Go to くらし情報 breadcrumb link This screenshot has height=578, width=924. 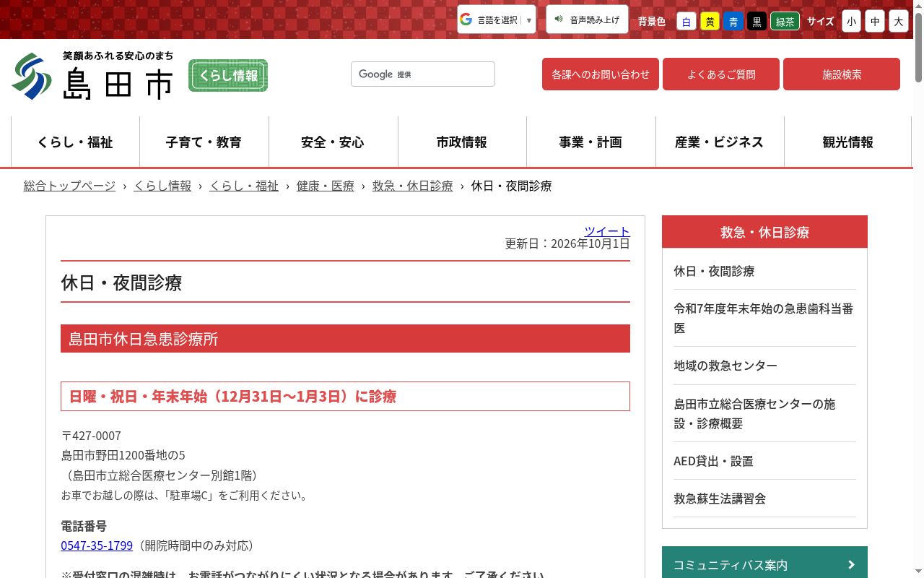(x=162, y=186)
